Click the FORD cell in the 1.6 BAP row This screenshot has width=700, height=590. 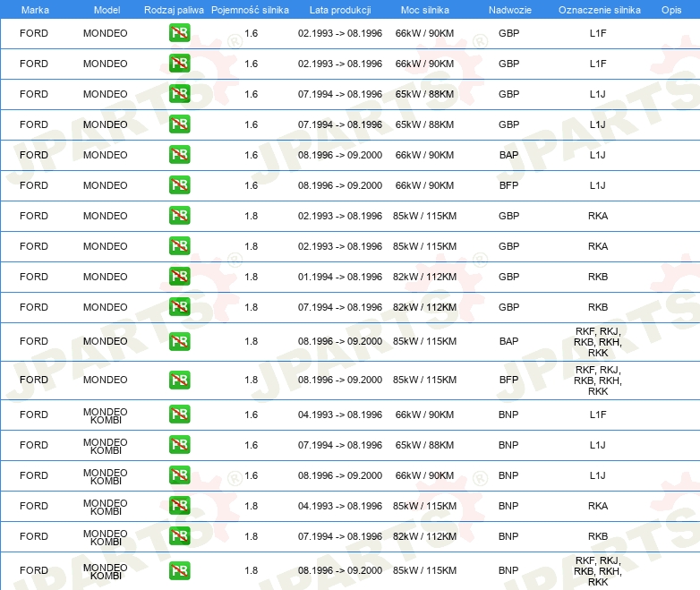coord(34,155)
